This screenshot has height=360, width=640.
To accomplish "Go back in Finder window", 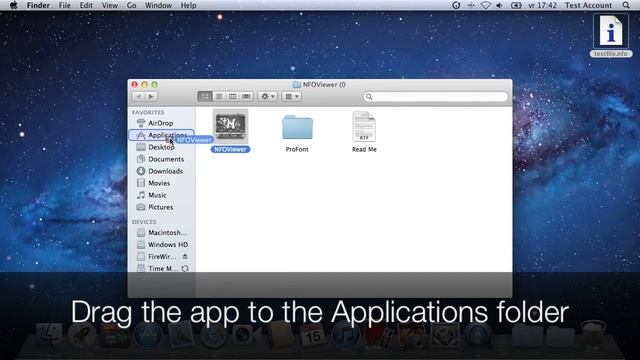I will tap(138, 96).
